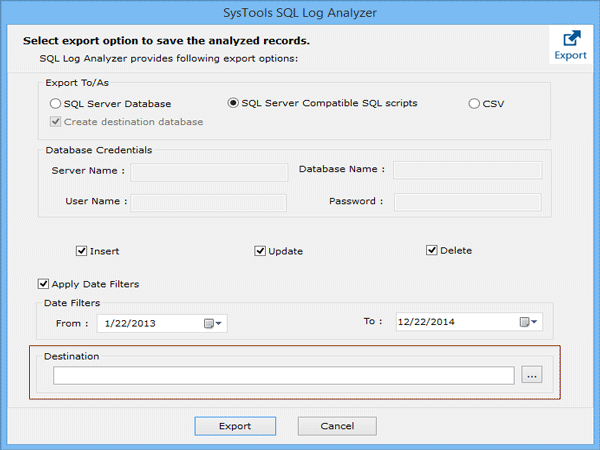Viewport: 600px width, 450px height.
Task: Select SQL Server Database radio option
Action: click(x=55, y=104)
